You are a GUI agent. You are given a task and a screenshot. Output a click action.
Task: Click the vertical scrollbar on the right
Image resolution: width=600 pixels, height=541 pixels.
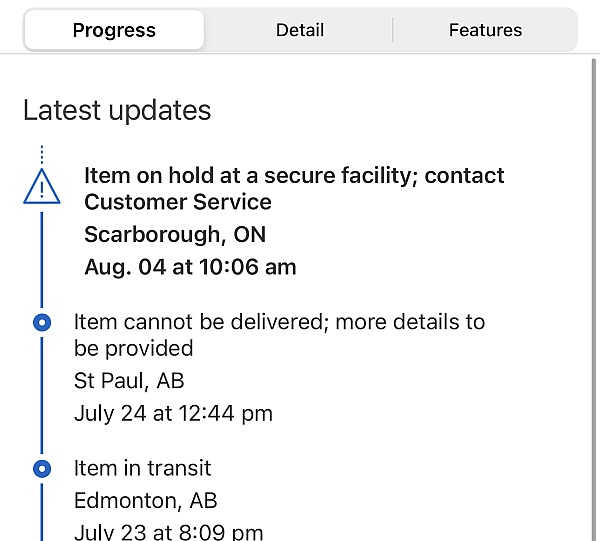[x=593, y=300]
